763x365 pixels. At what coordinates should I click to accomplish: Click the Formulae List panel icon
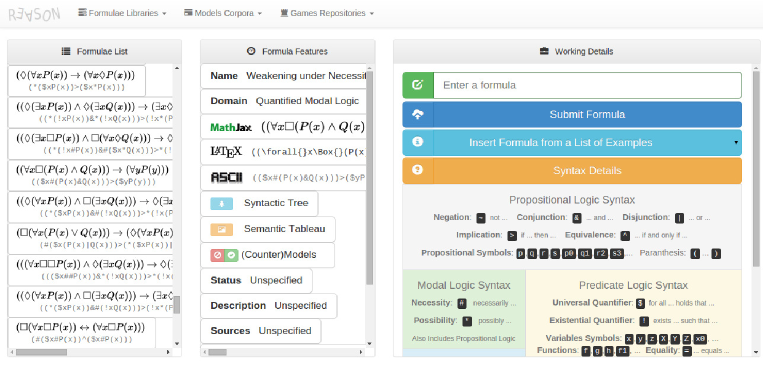click(66, 51)
